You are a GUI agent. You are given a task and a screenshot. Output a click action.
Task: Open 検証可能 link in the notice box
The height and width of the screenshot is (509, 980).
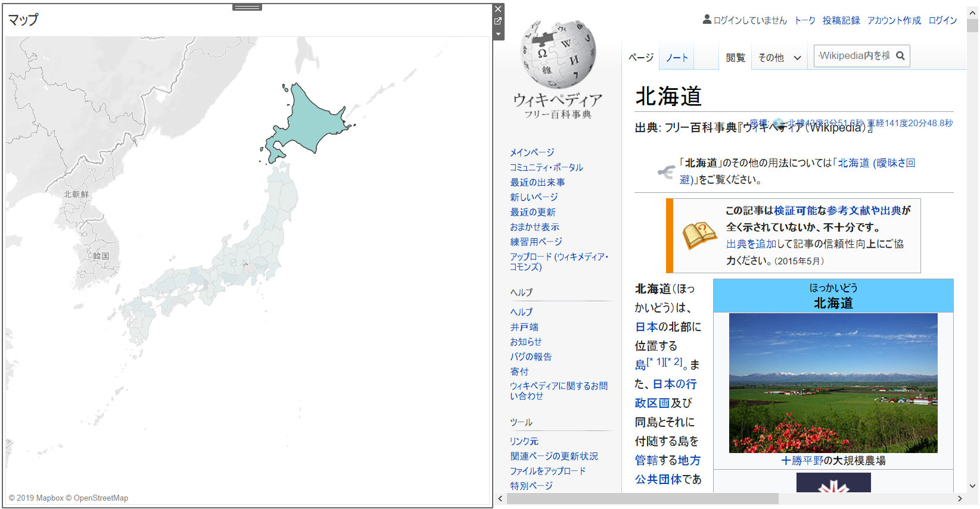point(796,211)
